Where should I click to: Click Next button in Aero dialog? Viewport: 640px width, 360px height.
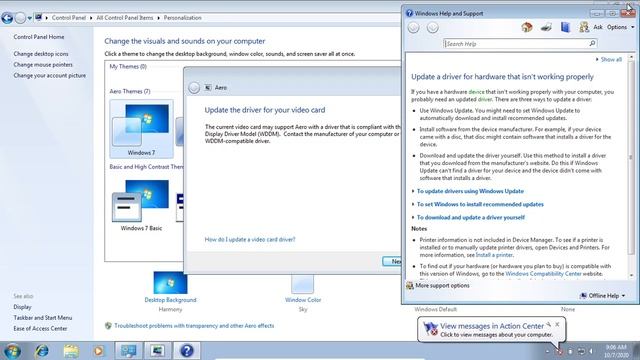tap(392, 261)
